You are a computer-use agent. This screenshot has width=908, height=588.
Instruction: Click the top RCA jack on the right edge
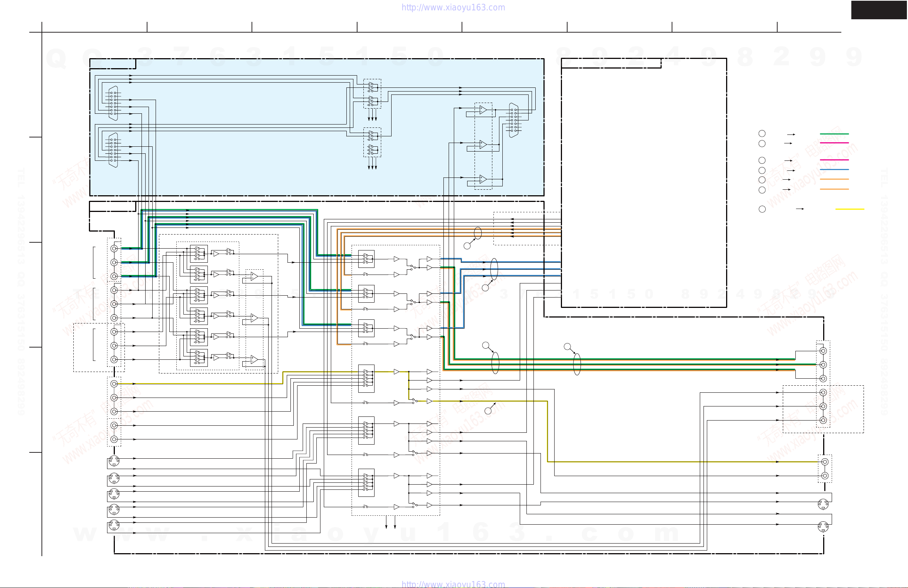(823, 351)
